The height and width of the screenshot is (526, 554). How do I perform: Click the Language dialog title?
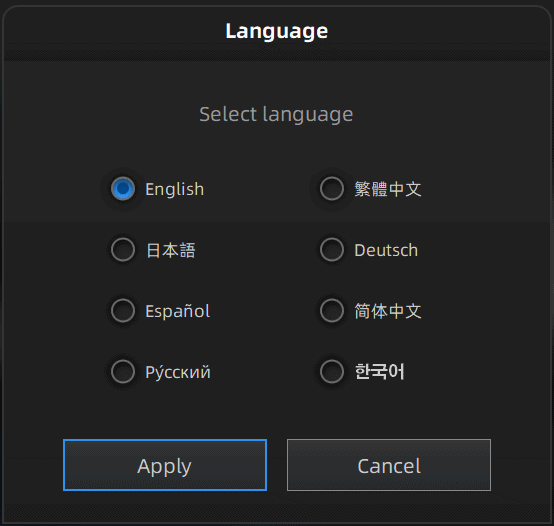pos(277,31)
